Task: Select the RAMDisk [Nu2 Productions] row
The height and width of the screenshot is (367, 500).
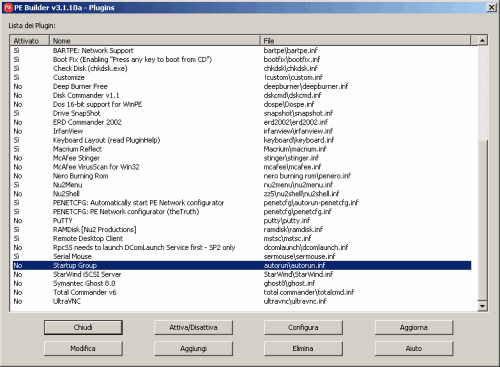Action: [x=242, y=230]
